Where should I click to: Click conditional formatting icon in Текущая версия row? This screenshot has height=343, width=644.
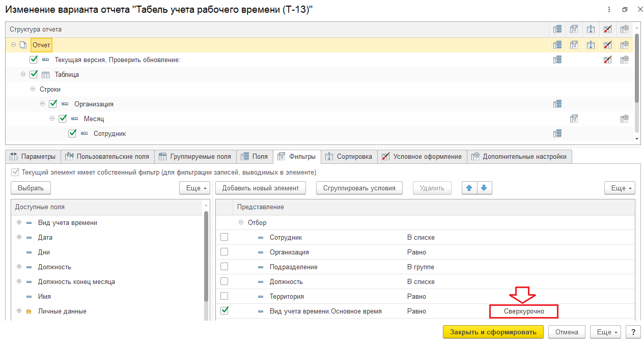click(x=607, y=60)
